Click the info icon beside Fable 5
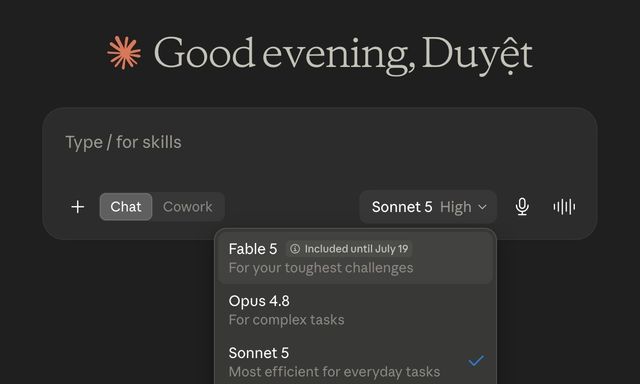 [x=295, y=249]
